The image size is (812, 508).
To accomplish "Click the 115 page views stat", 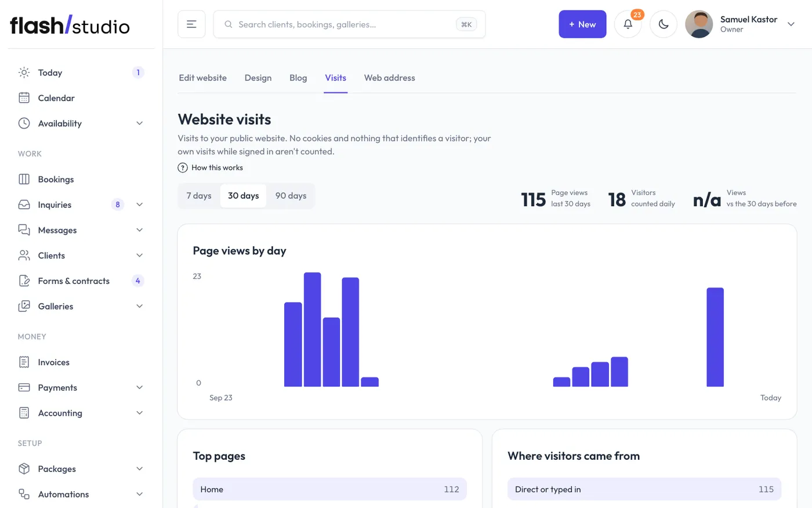I will coord(556,199).
